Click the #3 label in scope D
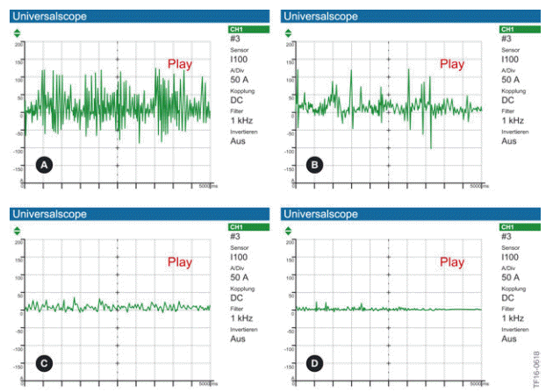The width and height of the screenshot is (553, 392). [x=506, y=236]
